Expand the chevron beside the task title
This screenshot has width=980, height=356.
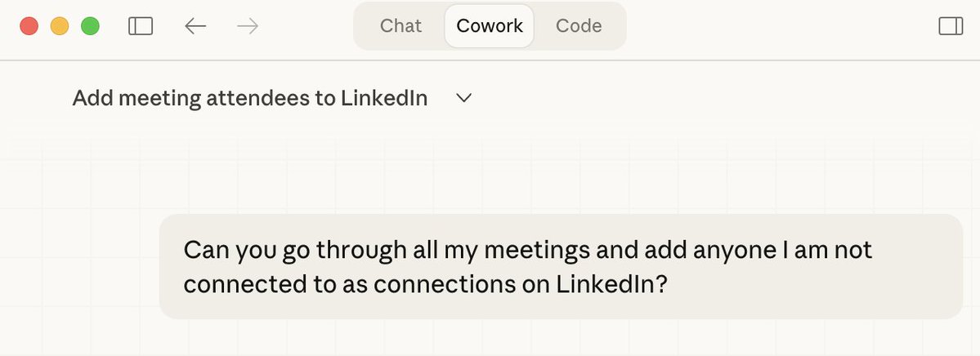464,99
